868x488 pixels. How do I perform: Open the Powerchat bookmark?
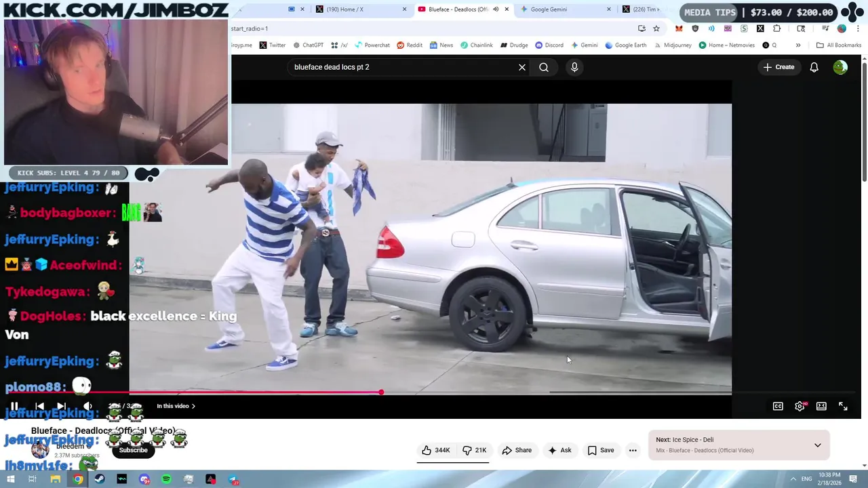(x=372, y=45)
